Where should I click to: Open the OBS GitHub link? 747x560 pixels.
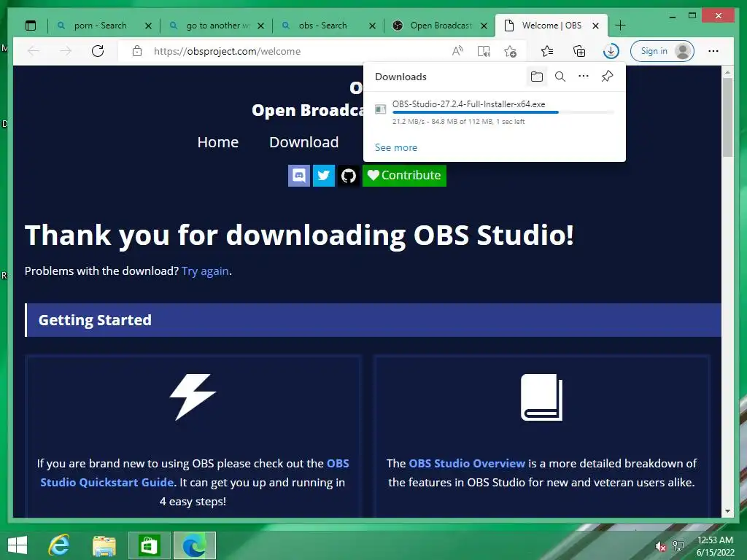pos(349,176)
